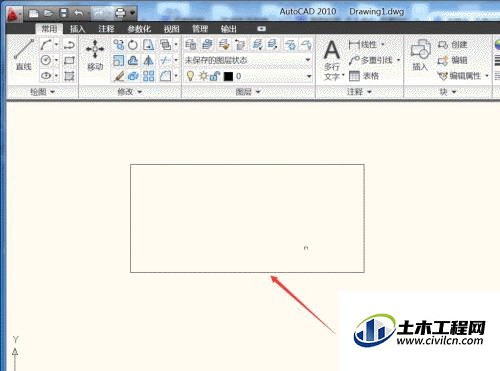The width and height of the screenshot is (500, 371).
Task: Expand the 绘图 panel
Action: 42,92
